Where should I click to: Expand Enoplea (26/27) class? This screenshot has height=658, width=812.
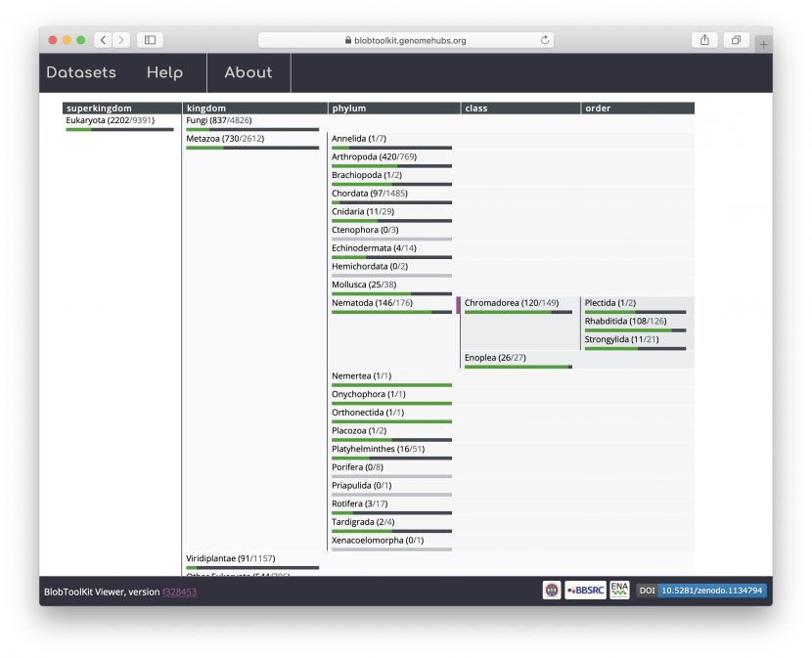tap(495, 358)
